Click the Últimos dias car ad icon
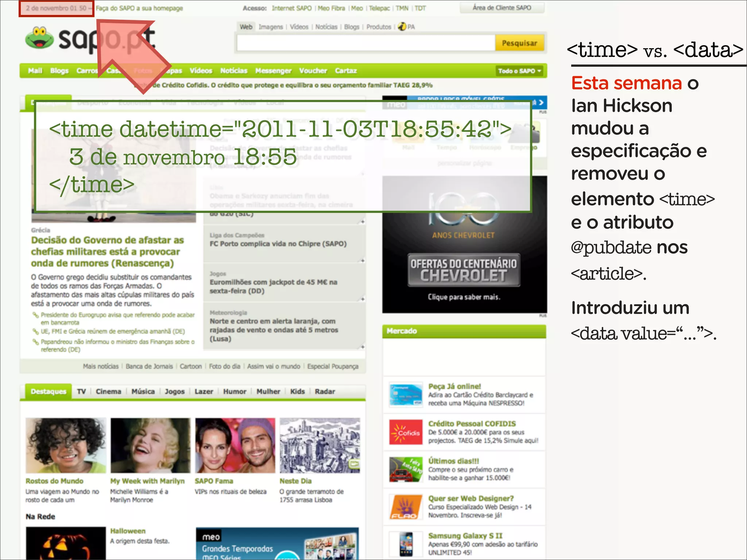The image size is (747, 560). 406,470
